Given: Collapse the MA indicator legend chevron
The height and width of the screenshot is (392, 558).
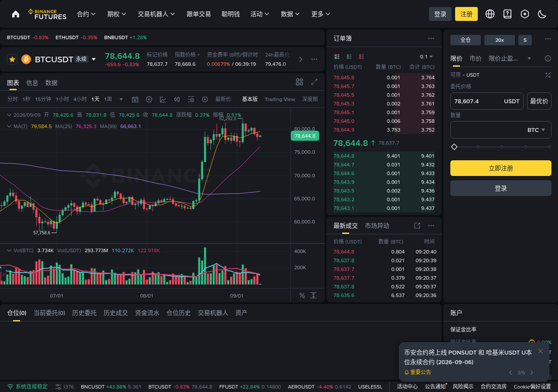Looking at the screenshot, I should [x=9, y=126].
